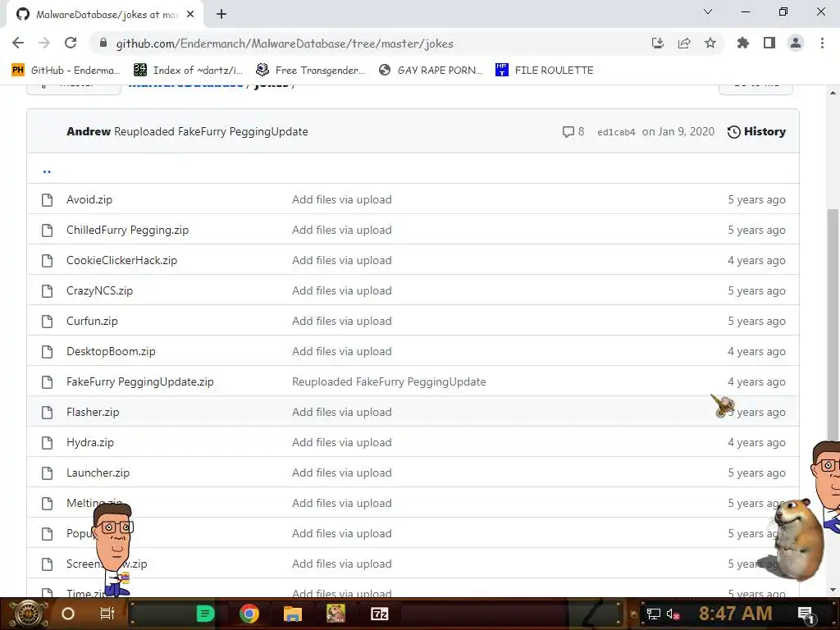The image size is (840, 630).
Task: Click the network tray icon
Action: pos(653,614)
